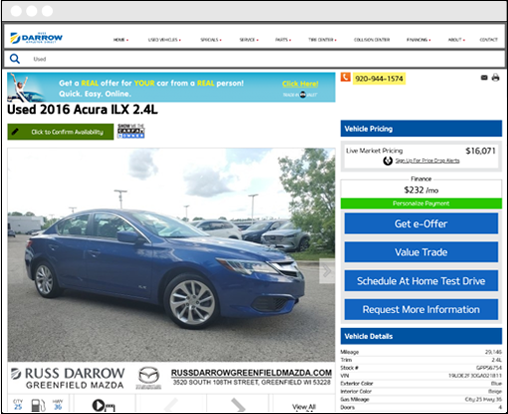This screenshot has height=414, width=508.
Task: Click the Vehicle Pricing header
Action: click(421, 129)
